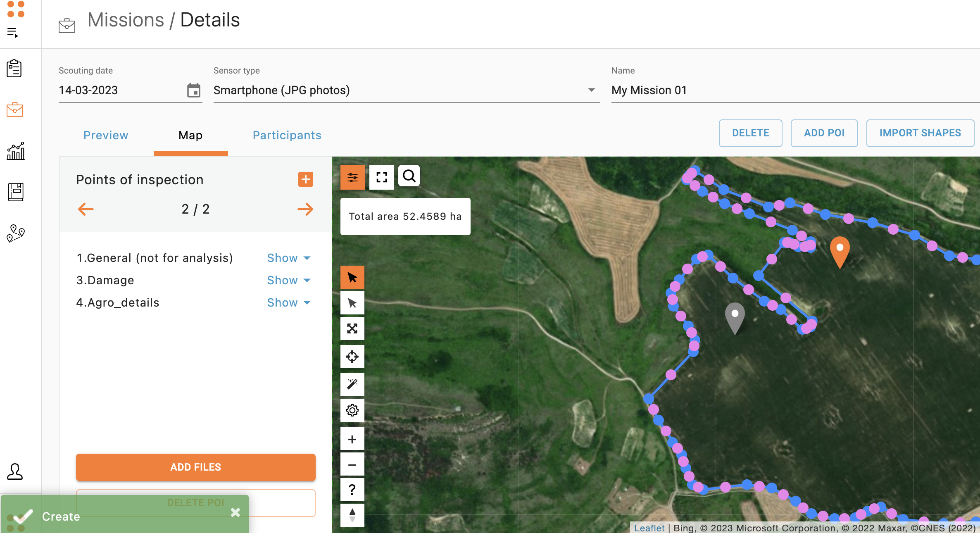Viewport: 980px width, 533px height.
Task: Switch to the Preview tab
Action: (x=106, y=135)
